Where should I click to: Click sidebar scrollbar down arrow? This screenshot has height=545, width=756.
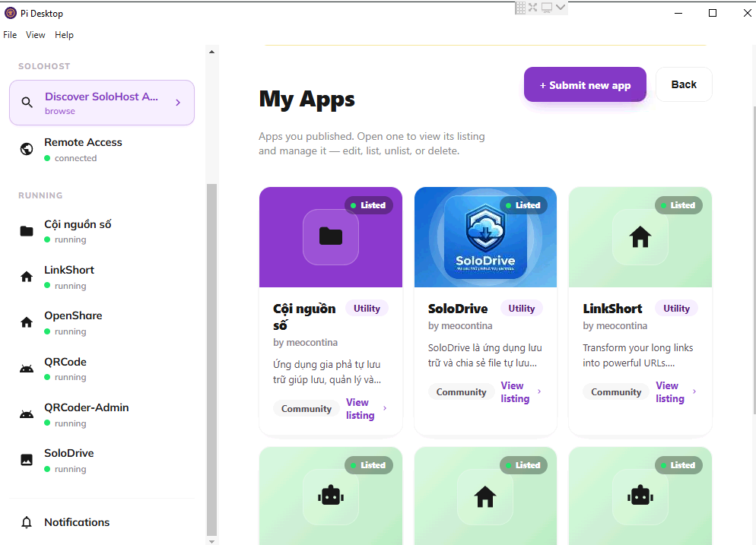[x=211, y=541]
